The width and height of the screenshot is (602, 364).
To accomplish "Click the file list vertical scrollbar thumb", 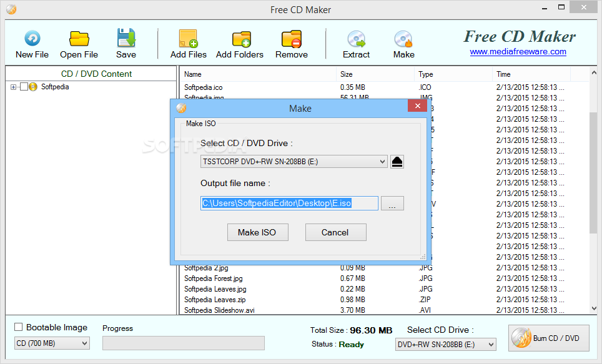I will pos(593,173).
